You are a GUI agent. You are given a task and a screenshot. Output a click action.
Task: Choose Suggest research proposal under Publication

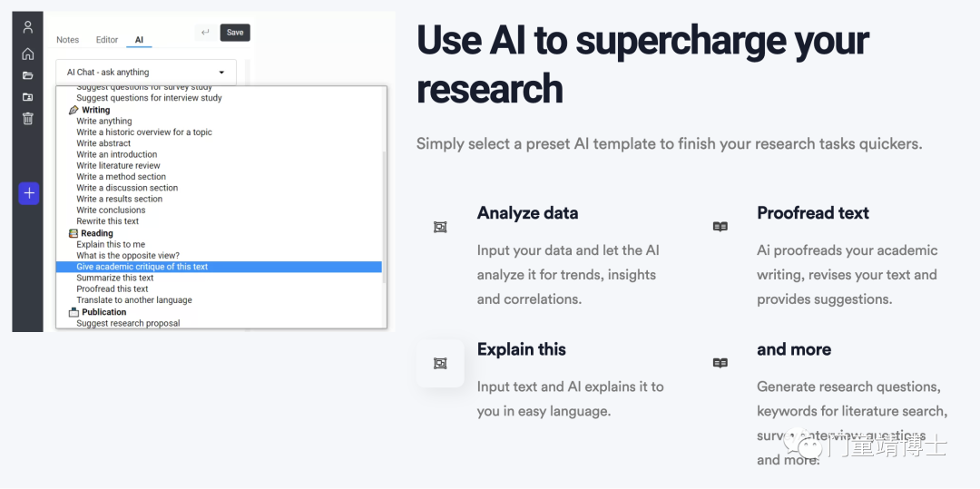pos(128,323)
